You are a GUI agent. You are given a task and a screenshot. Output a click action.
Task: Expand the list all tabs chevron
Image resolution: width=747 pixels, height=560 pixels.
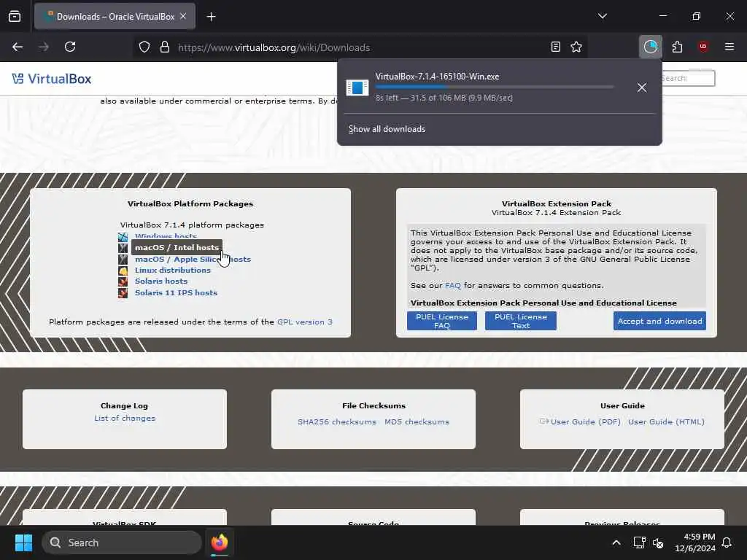[x=603, y=16]
